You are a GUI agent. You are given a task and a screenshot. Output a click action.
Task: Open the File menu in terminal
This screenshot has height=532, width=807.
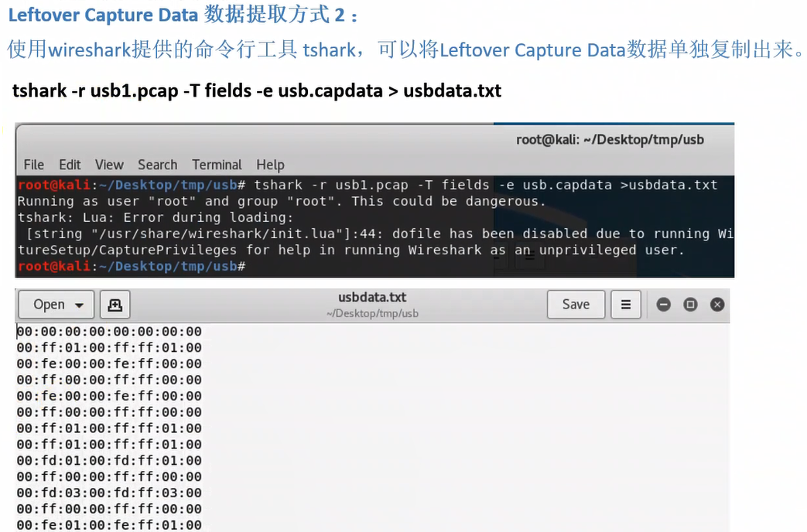pos(33,165)
